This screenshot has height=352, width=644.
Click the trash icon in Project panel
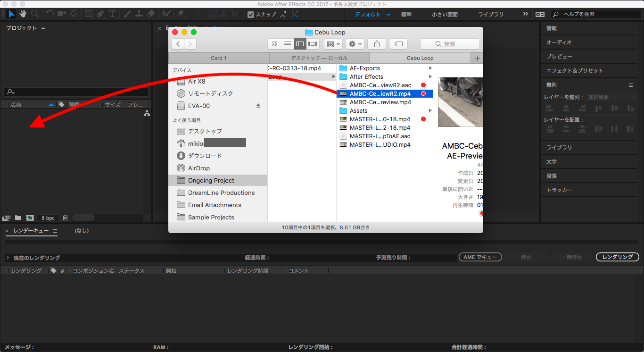click(65, 218)
